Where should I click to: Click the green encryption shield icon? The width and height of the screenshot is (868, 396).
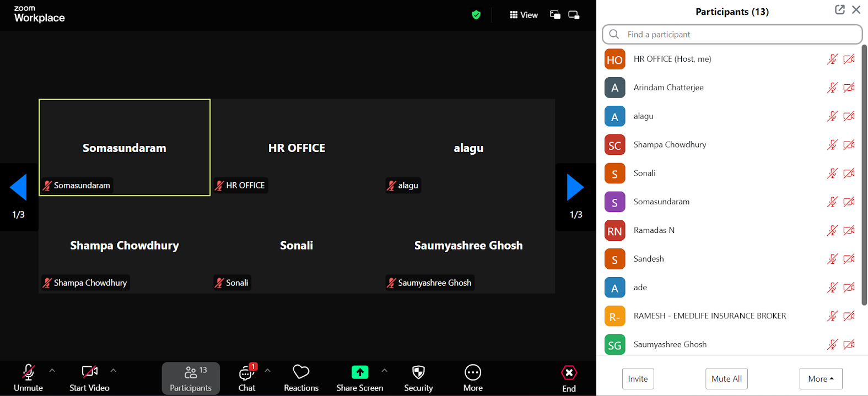point(476,15)
